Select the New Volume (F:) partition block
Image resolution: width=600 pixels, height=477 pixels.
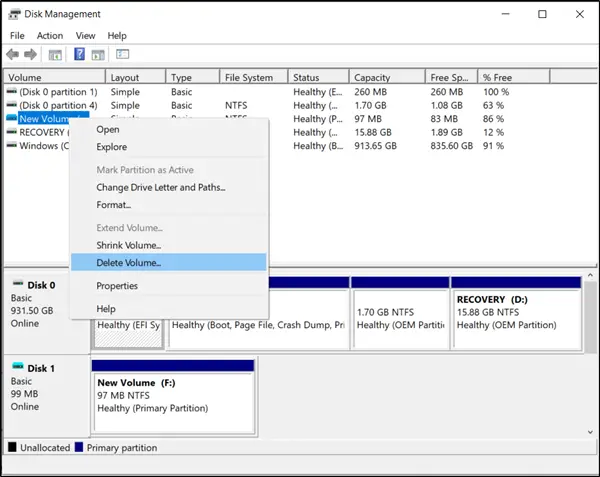(173, 395)
